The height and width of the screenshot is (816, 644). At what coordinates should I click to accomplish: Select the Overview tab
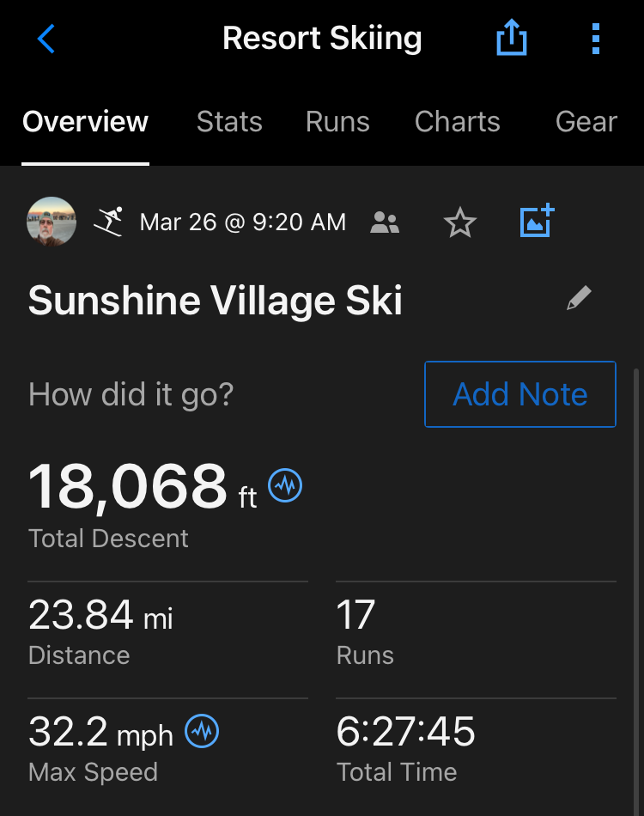(85, 122)
